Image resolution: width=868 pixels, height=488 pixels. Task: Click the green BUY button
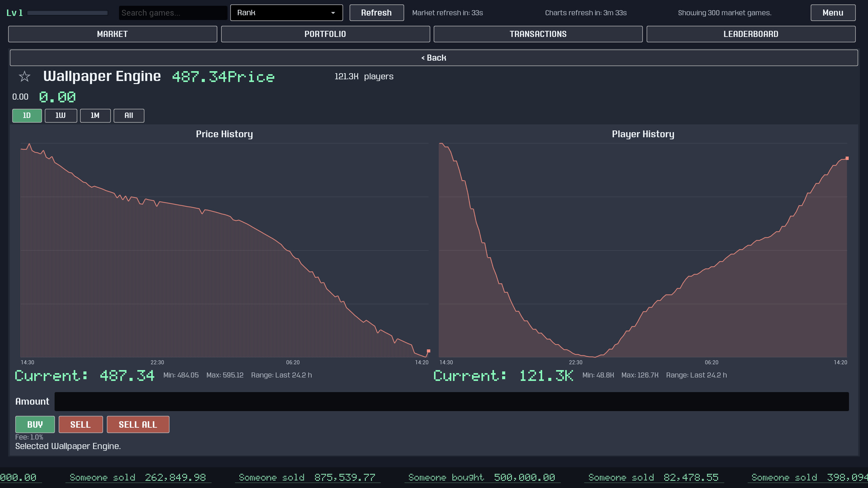click(35, 424)
